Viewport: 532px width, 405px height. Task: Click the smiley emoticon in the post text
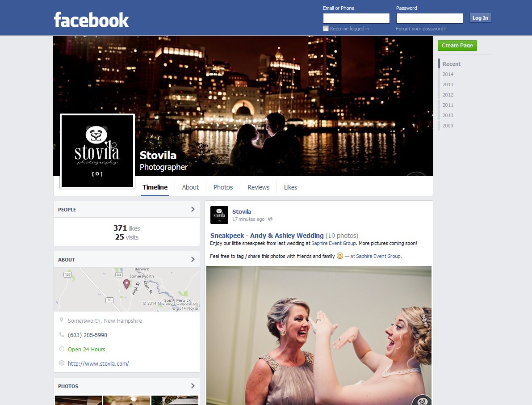tap(339, 256)
